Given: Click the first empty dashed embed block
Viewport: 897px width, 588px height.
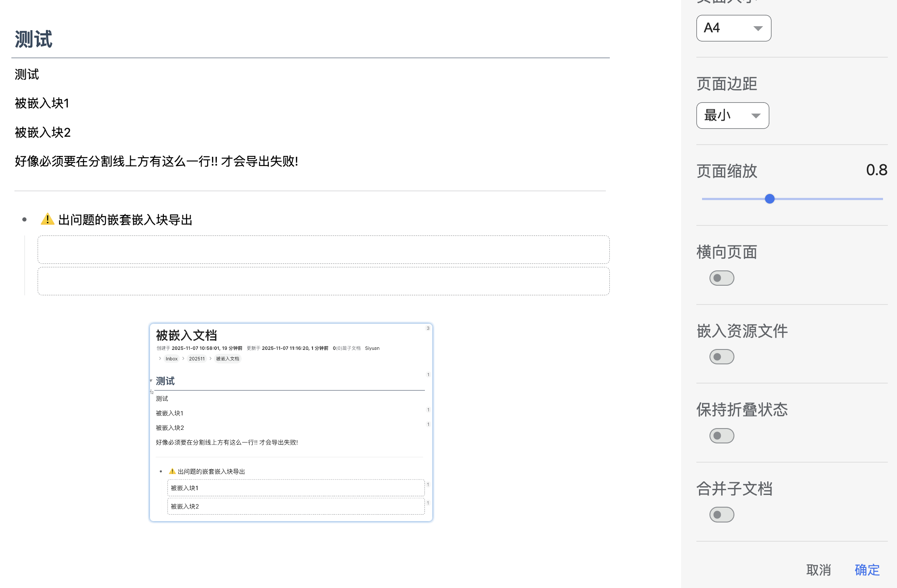Looking at the screenshot, I should pos(323,250).
